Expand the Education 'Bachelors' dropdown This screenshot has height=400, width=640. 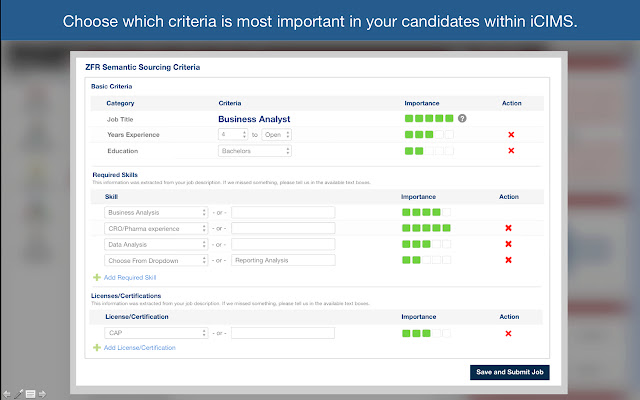[255, 151]
